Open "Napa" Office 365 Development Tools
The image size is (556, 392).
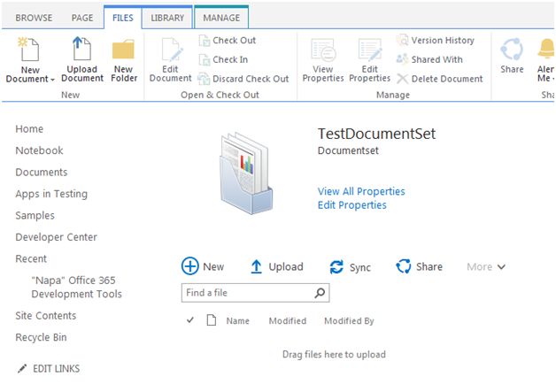77,287
